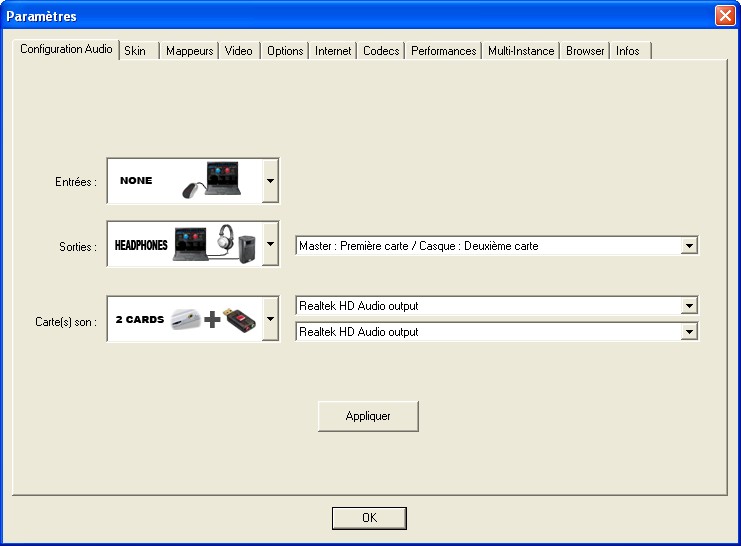Open the Video tab
This screenshot has height=546, width=741.
point(239,51)
